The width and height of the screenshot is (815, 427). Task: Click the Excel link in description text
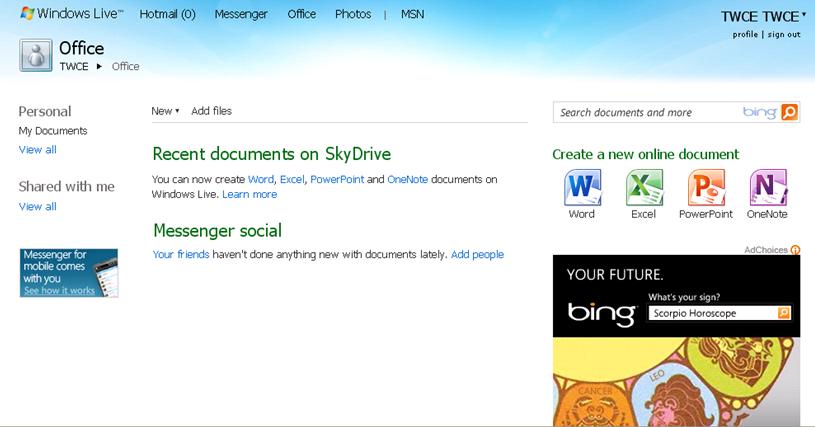[x=292, y=179]
